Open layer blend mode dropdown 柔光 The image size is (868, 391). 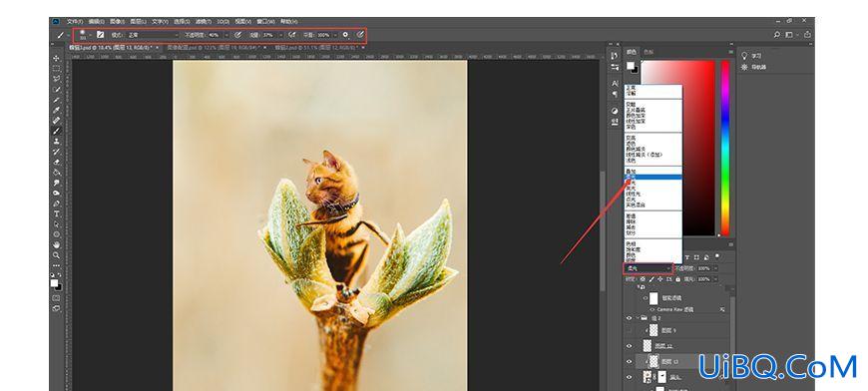648,268
